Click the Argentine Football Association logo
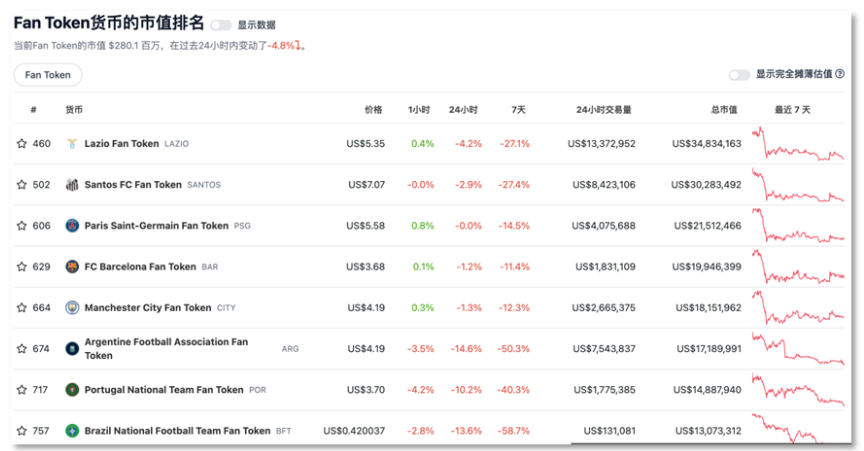 point(72,348)
